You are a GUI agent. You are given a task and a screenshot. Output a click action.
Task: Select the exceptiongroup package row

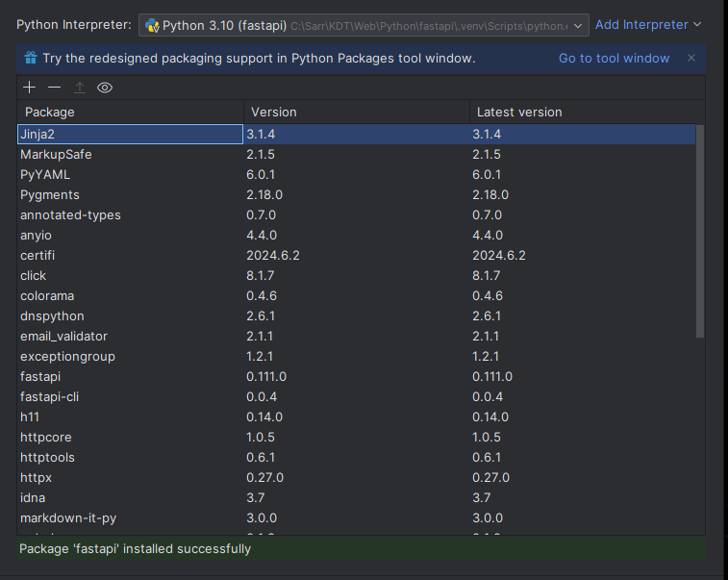pyautogui.click(x=357, y=356)
